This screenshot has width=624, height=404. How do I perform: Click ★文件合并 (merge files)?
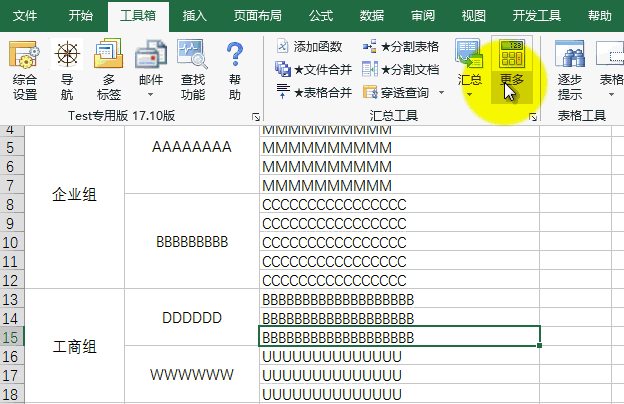tap(313, 70)
